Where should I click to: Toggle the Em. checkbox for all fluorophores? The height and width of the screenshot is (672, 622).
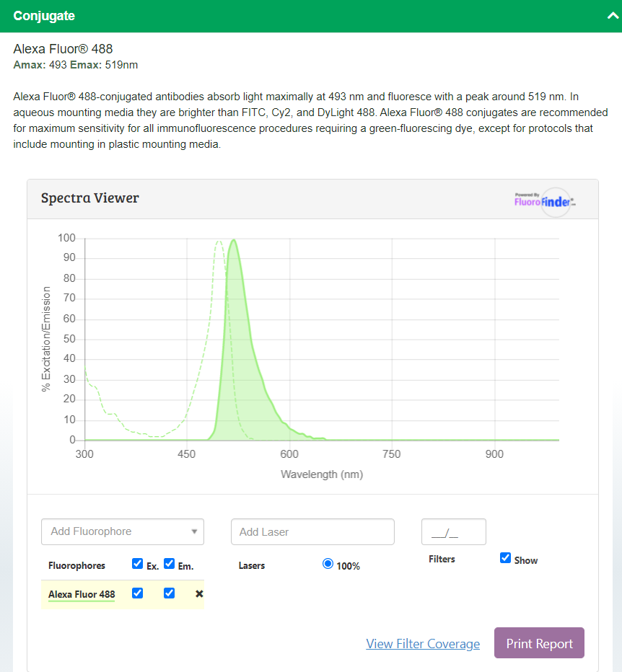[169, 563]
